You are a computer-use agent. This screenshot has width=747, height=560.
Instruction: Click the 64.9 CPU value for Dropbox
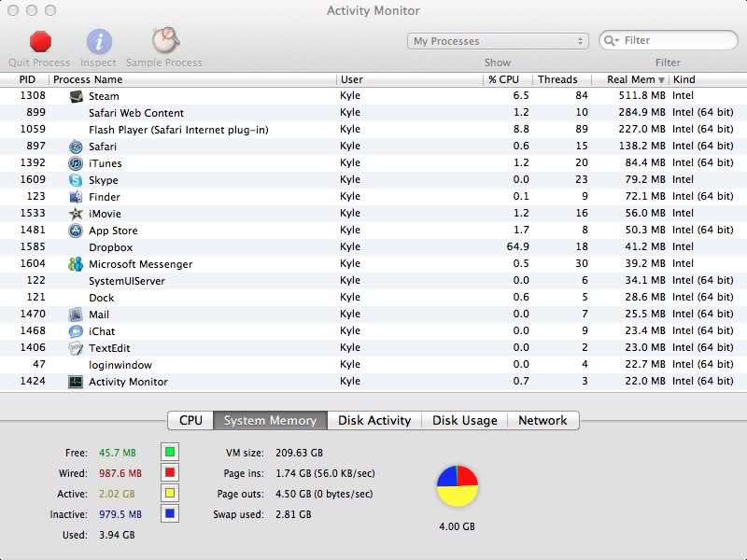(518, 246)
